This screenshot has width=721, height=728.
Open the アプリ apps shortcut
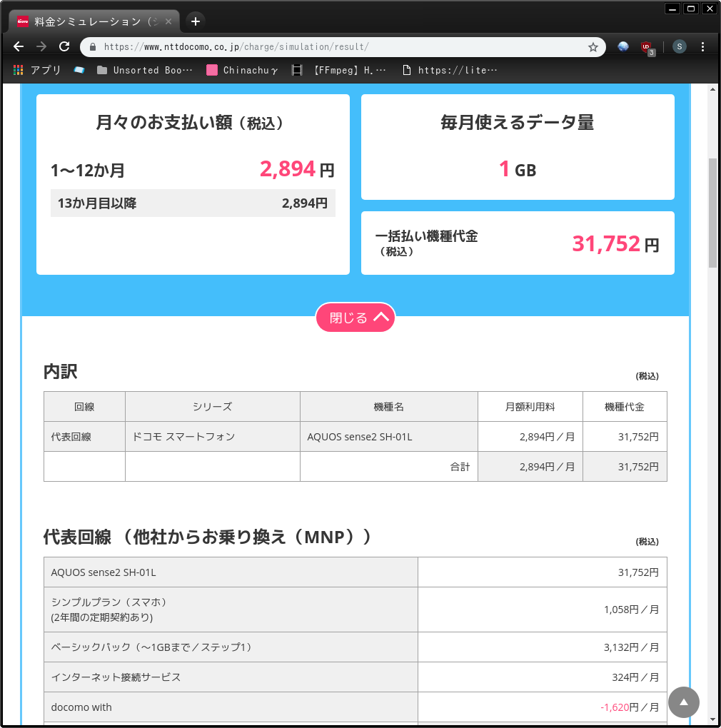[37, 70]
